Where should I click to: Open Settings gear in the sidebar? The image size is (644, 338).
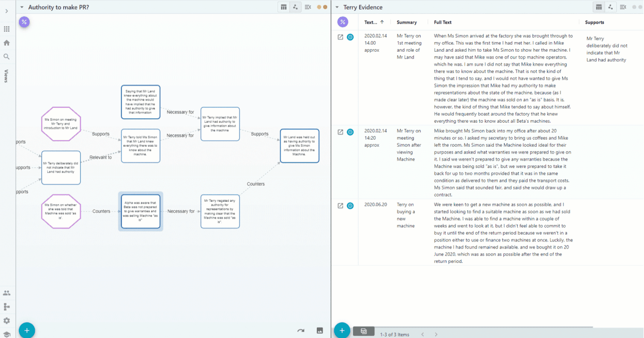pyautogui.click(x=6, y=321)
